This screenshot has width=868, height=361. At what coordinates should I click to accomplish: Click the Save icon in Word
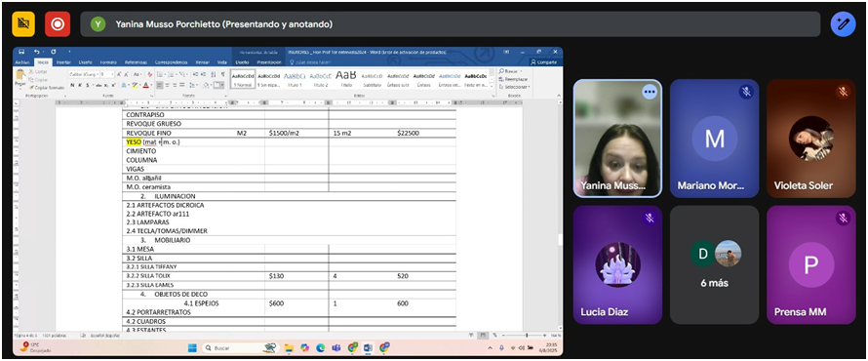click(21, 52)
